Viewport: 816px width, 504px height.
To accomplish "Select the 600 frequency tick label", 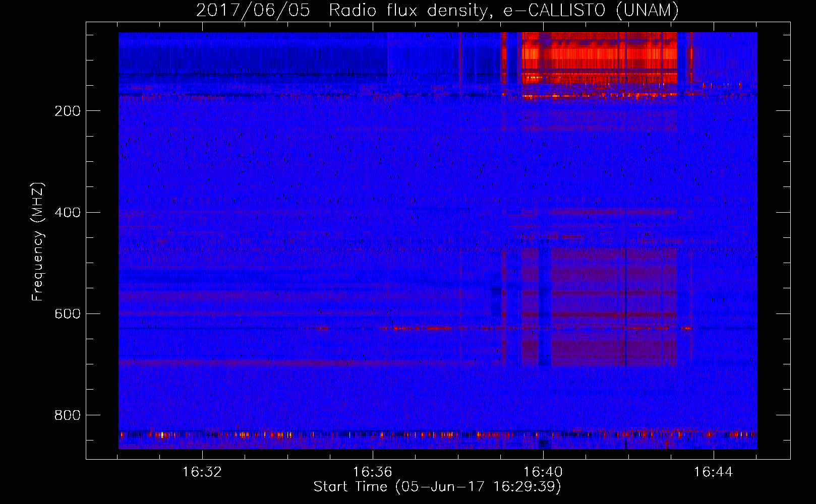I will [x=68, y=313].
